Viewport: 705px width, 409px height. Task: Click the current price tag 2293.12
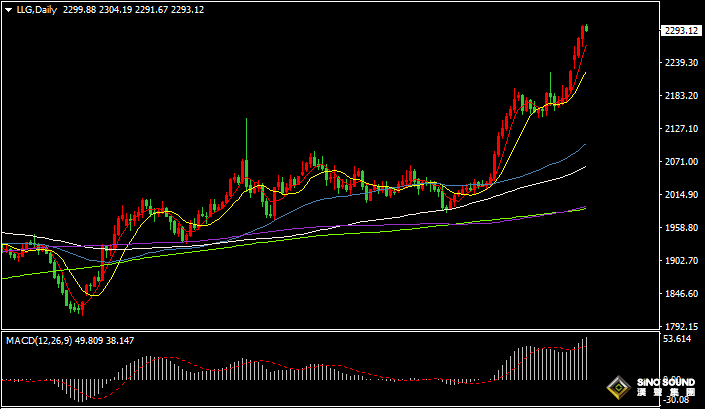680,30
